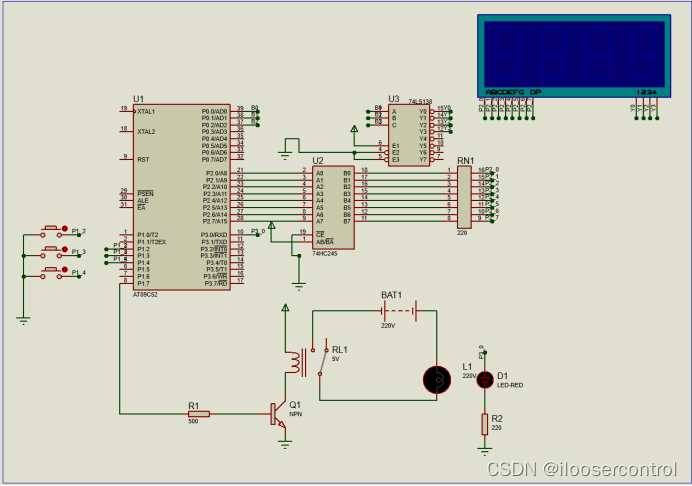Click the power arrow terminal near U2 AB/BA
The image size is (692, 486).
click(x=271, y=225)
